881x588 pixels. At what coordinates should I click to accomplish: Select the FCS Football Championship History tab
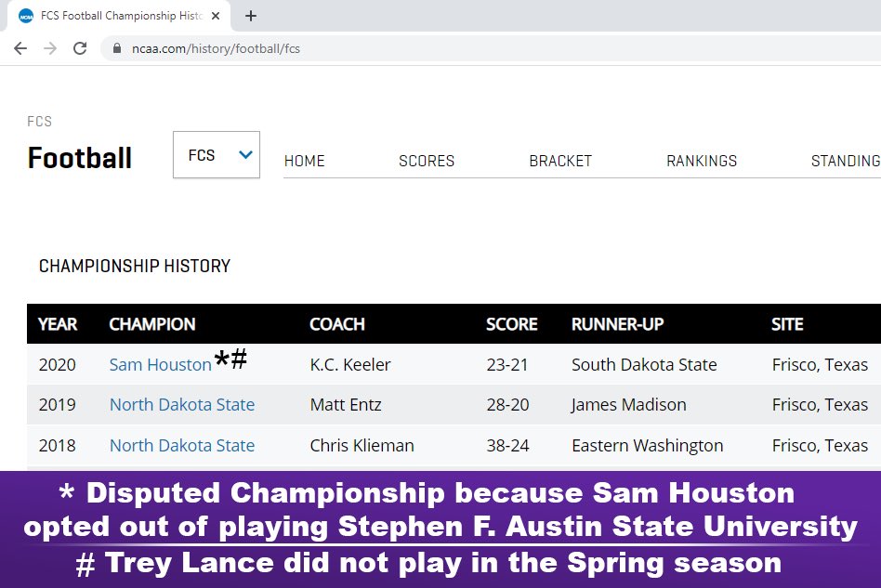pos(119,16)
